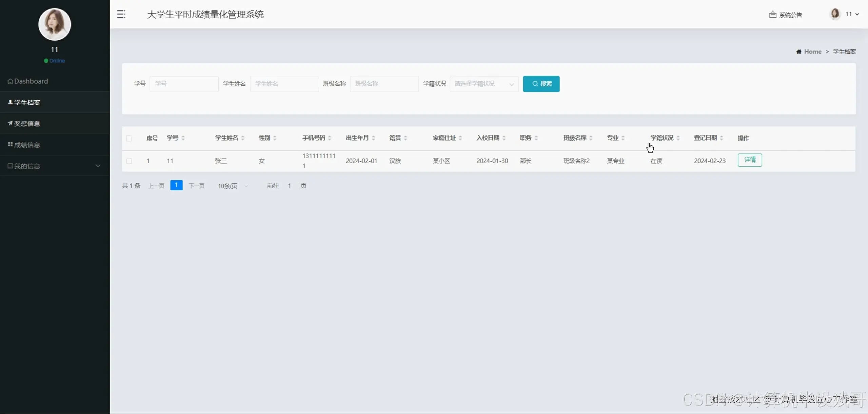Click the sidebar profile avatar picture
This screenshot has height=414, width=868.
click(x=55, y=24)
